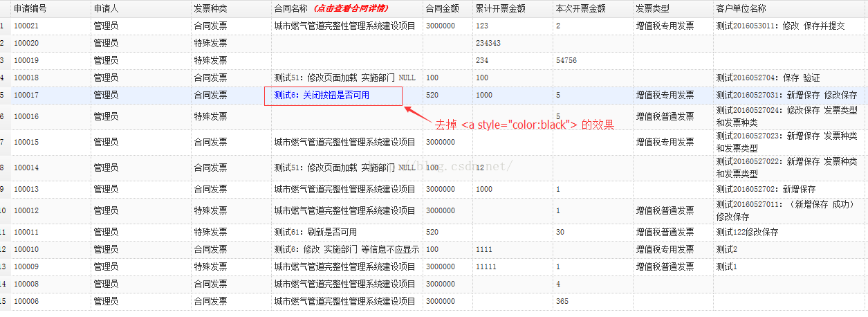This screenshot has height=317, width=868.
Task: Click cumulative amount 123
Action: 482,26
